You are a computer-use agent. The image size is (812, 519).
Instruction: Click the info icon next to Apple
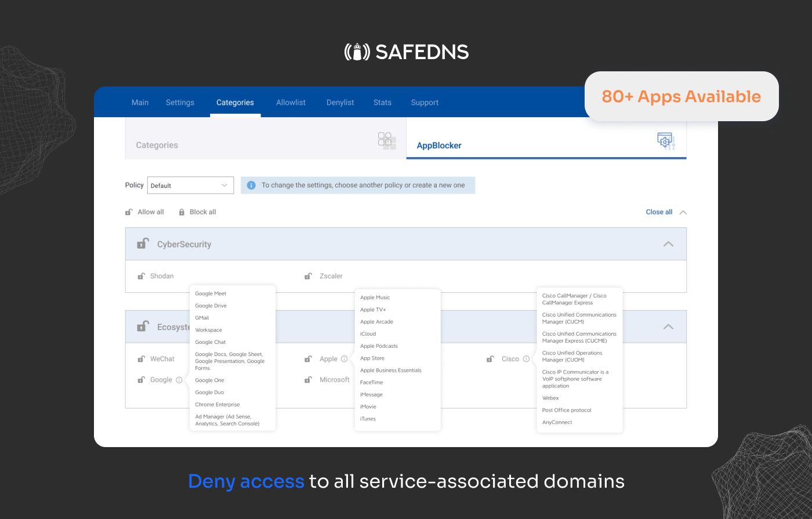pyautogui.click(x=346, y=358)
